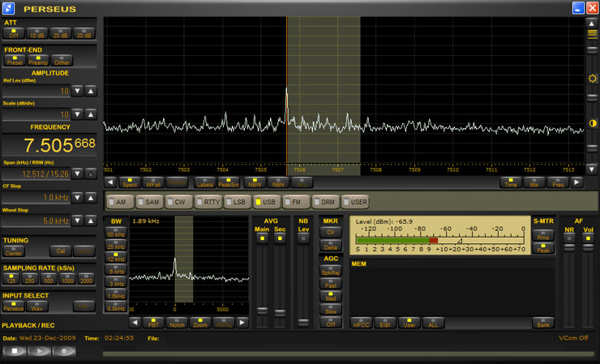Click the HFCC memory database button
The height and width of the screenshot is (364, 600).
click(x=362, y=323)
